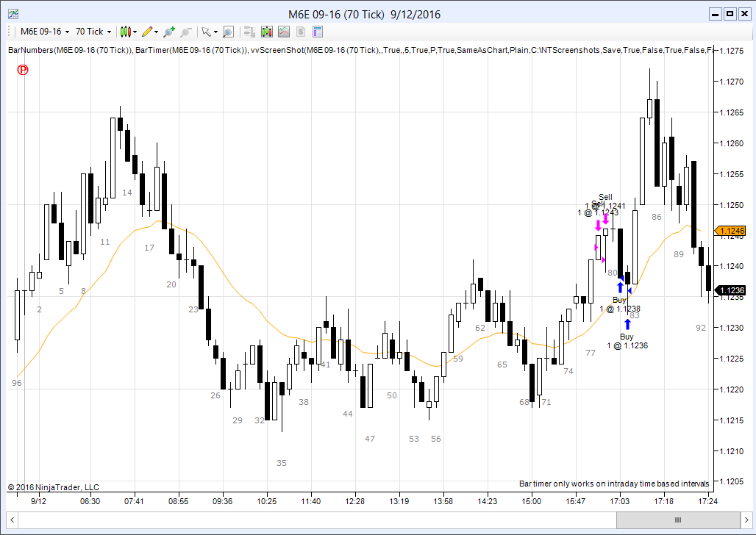Click bar number 35 label
The width and height of the screenshot is (756, 535).
point(282,463)
